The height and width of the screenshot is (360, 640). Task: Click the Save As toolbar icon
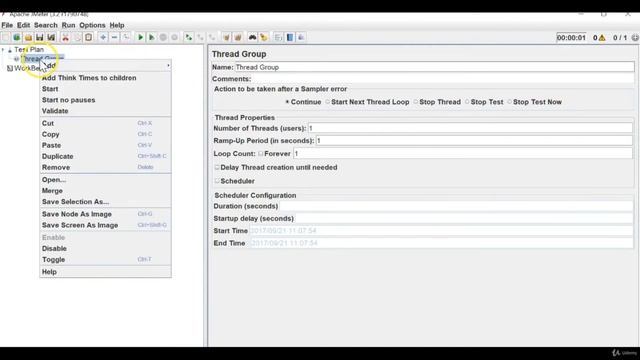coord(51,38)
